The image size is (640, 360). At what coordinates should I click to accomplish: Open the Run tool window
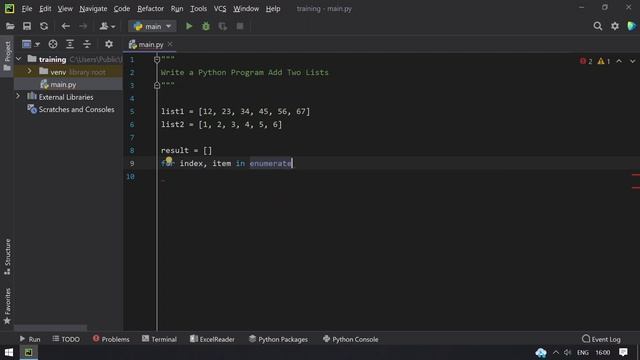click(30, 339)
